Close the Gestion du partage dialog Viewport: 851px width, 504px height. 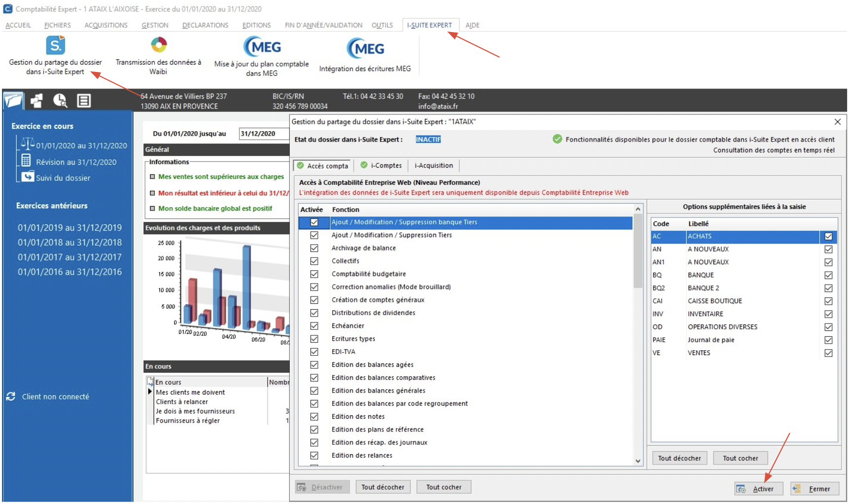[x=838, y=122]
